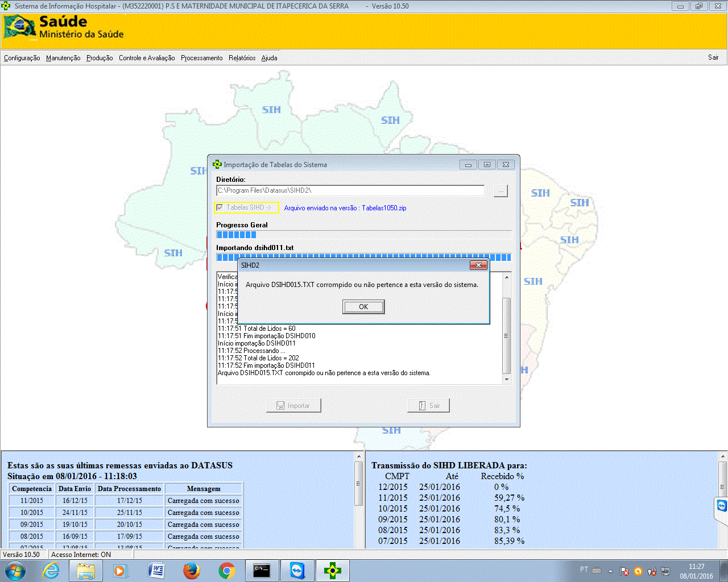Click the Windows Start button
728x582 pixels.
15,571
